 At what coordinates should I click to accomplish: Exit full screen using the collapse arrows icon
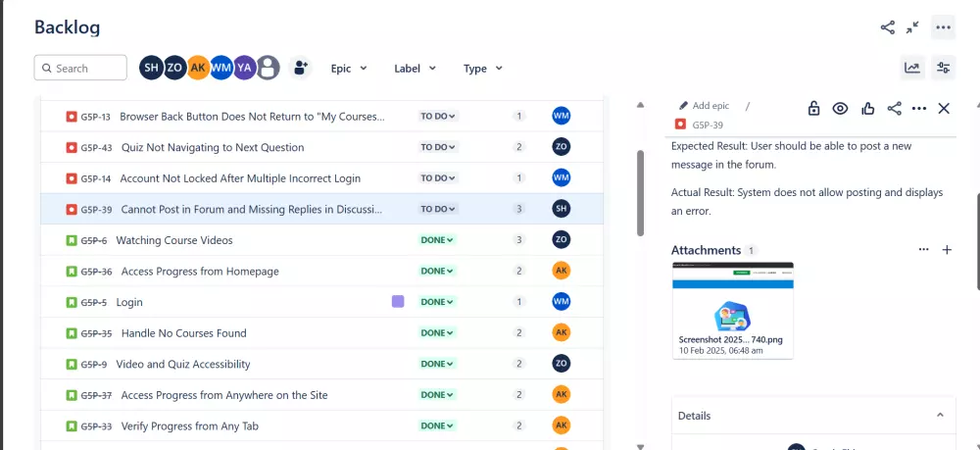pos(912,27)
